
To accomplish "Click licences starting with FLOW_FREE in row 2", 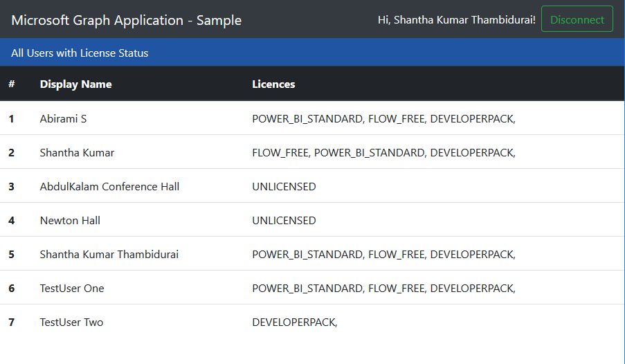I will pos(384,153).
